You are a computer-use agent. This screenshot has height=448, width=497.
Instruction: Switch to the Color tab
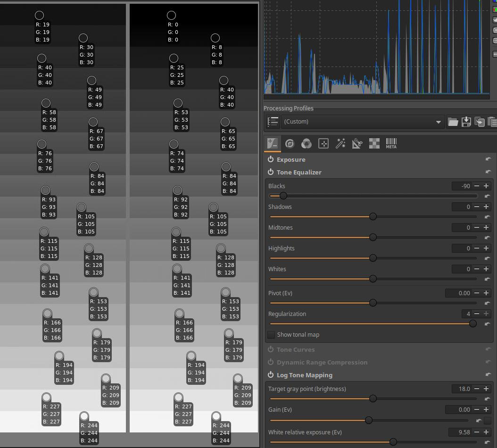click(x=306, y=144)
